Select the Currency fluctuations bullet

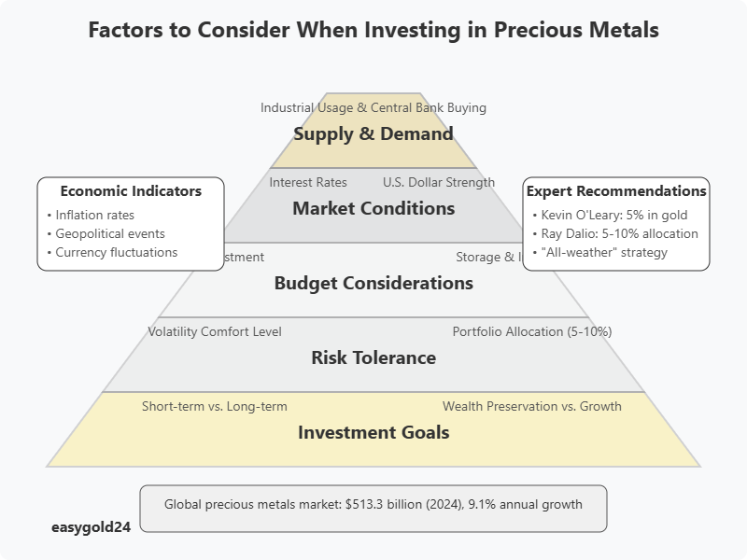coord(116,253)
